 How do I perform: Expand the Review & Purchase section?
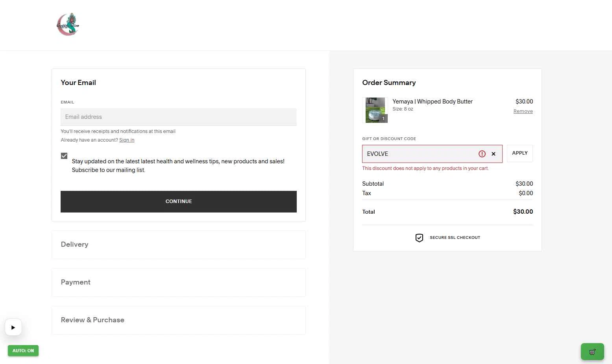click(x=178, y=320)
